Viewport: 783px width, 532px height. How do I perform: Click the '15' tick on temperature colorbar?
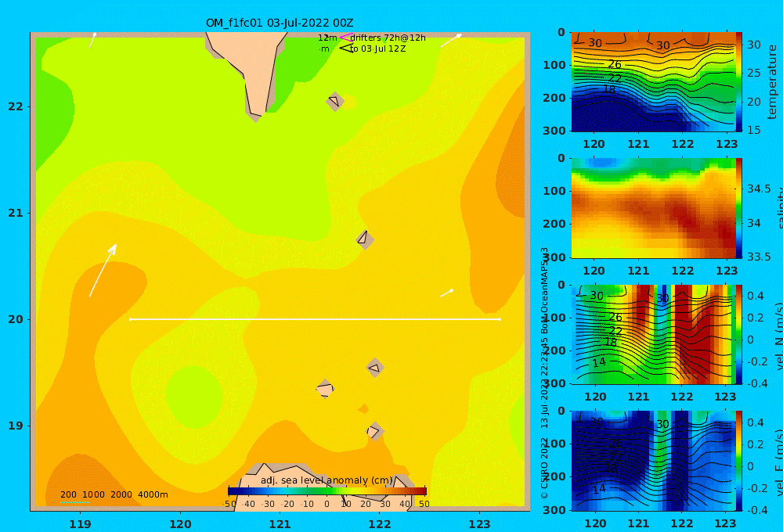(754, 130)
